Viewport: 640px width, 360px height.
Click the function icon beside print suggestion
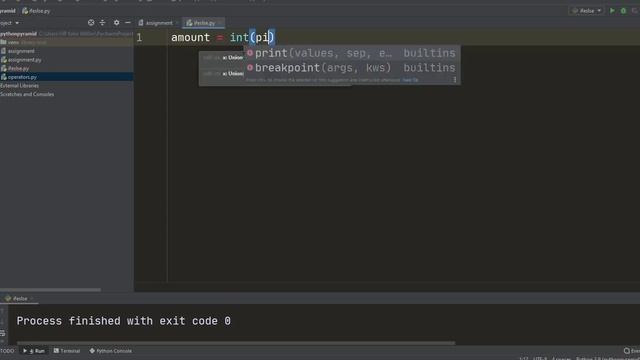pos(250,53)
